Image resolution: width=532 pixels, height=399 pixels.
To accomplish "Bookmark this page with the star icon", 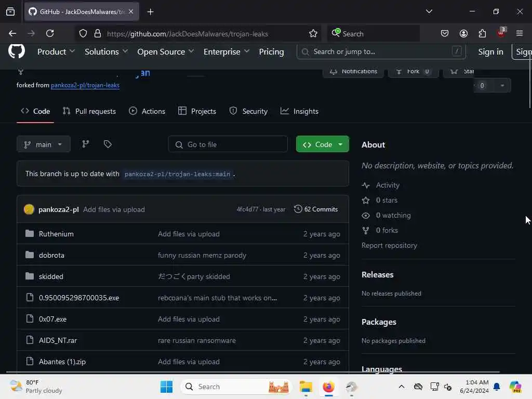I will point(313,33).
